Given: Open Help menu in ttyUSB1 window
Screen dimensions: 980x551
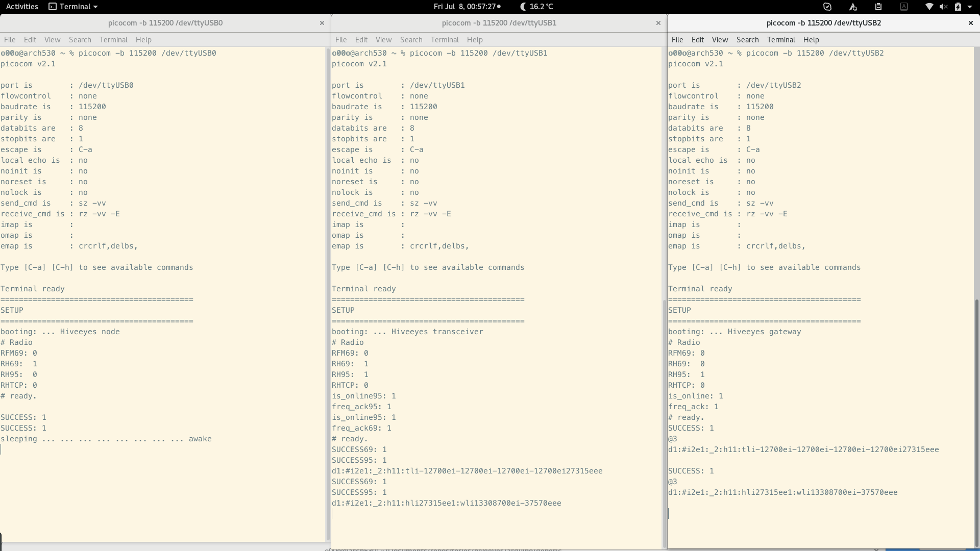Looking at the screenshot, I should click(475, 40).
